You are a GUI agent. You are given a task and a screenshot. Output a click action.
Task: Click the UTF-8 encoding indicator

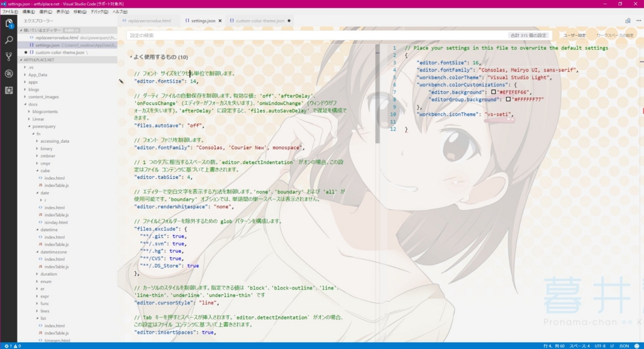pyautogui.click(x=599, y=346)
